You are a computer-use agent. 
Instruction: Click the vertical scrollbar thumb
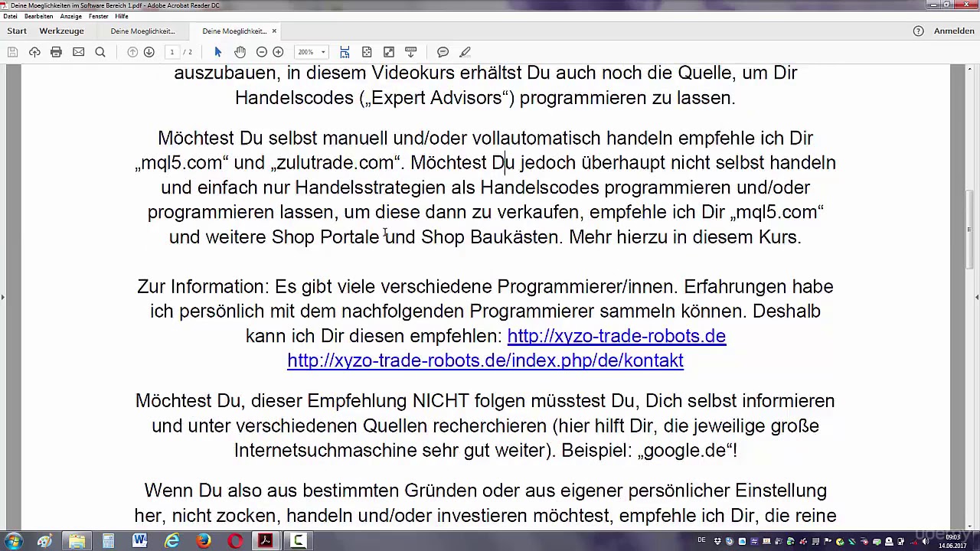click(969, 228)
